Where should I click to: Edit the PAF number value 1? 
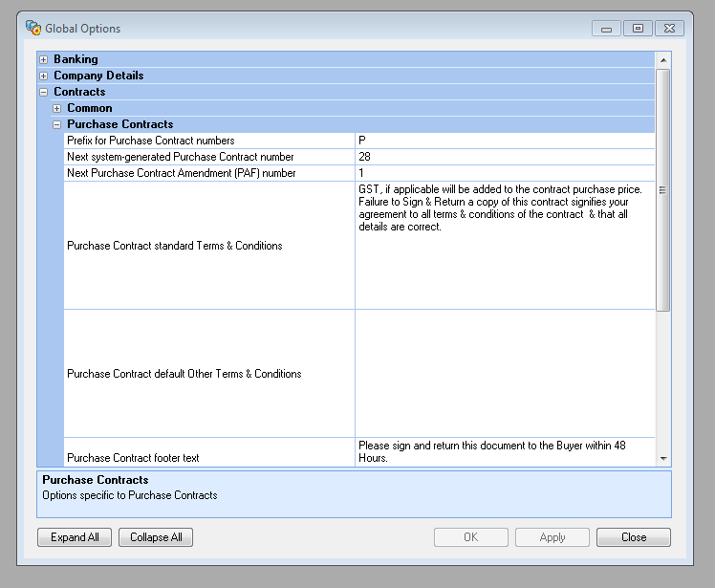tap(505, 173)
